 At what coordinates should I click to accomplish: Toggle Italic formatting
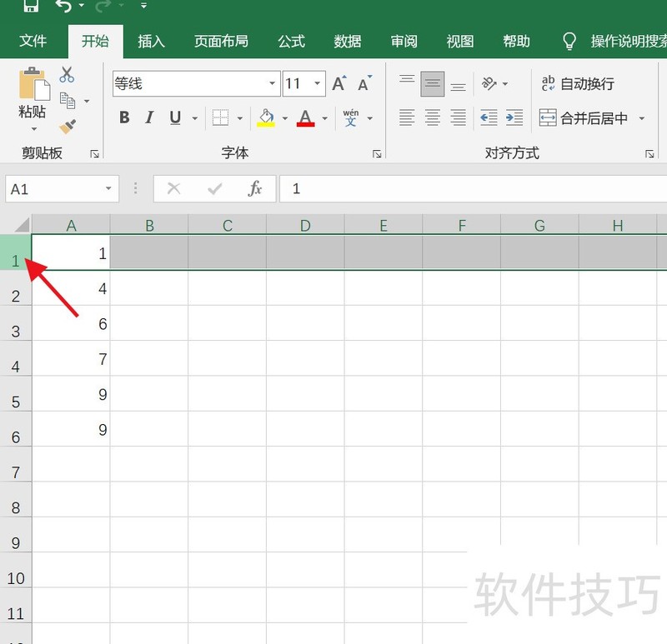(149, 117)
